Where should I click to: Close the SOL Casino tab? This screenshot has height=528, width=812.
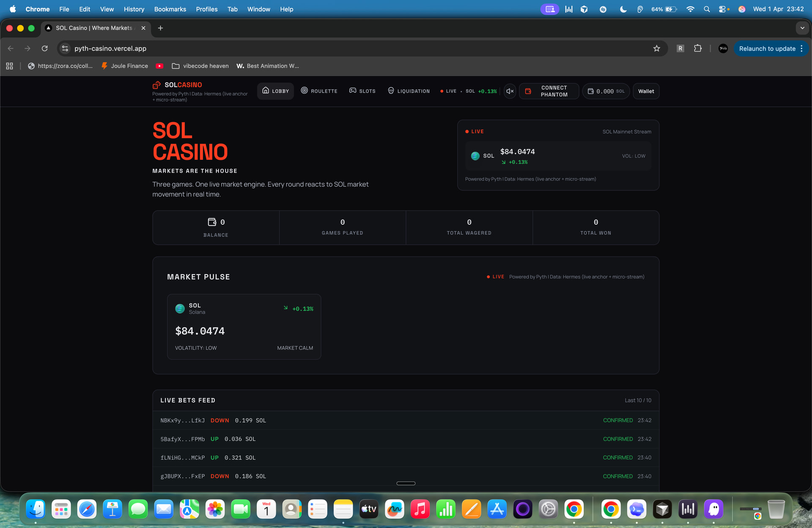pyautogui.click(x=143, y=28)
